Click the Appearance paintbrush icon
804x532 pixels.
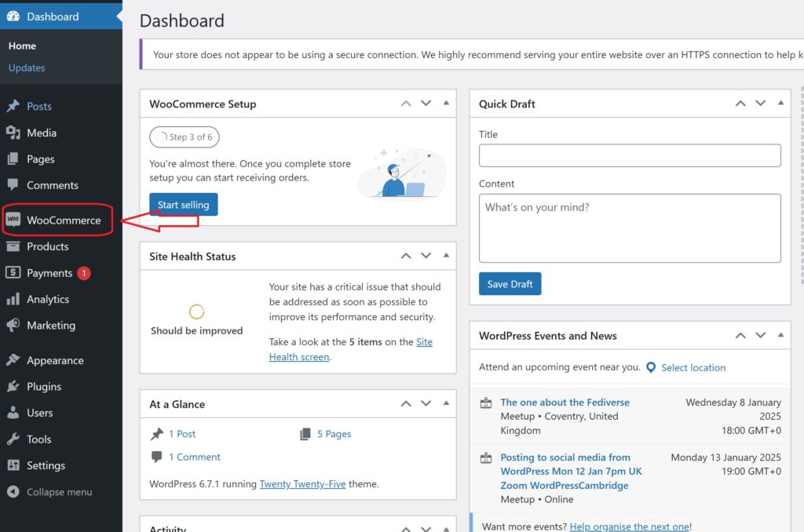click(13, 360)
